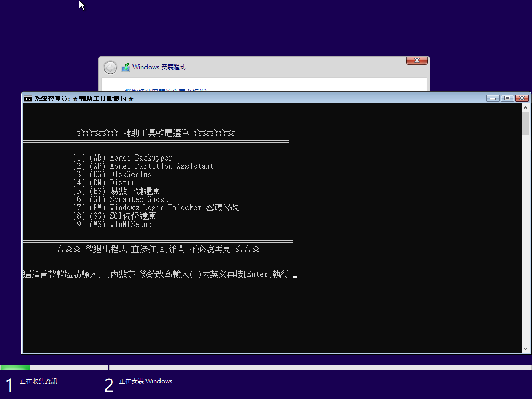Viewport: 532px width, 399px height.
Task: Click step 1 '正在收集資訊' label
Action: tap(38, 381)
